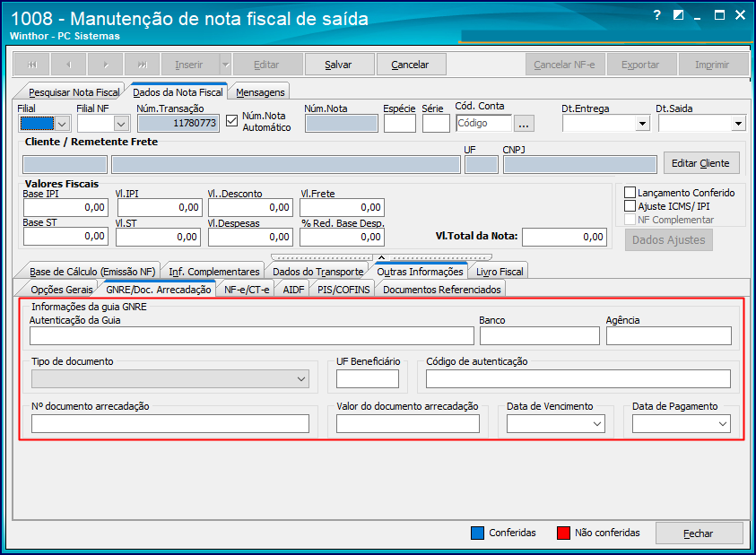Focus Vl.Total da Nota field
The width and height of the screenshot is (756, 555).
pyautogui.click(x=564, y=237)
